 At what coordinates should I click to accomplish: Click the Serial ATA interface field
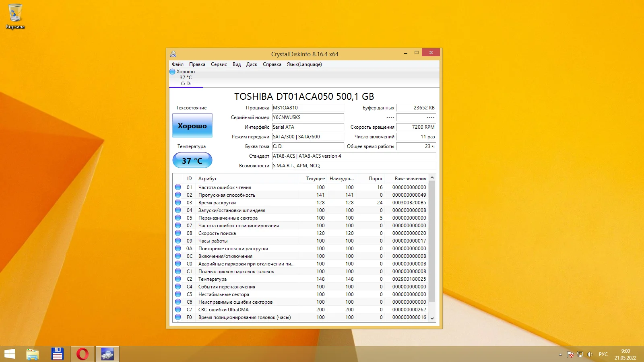[308, 127]
